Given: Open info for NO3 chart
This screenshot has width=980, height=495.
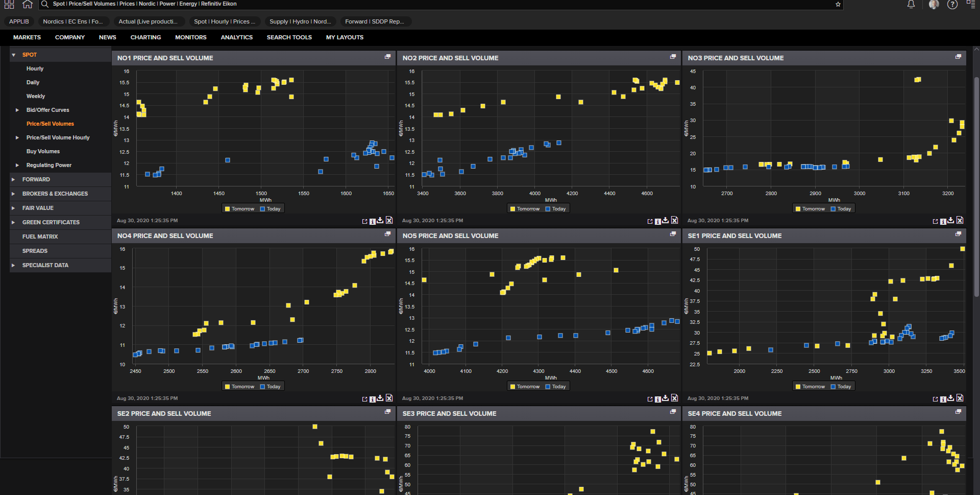Looking at the screenshot, I should pyautogui.click(x=943, y=221).
